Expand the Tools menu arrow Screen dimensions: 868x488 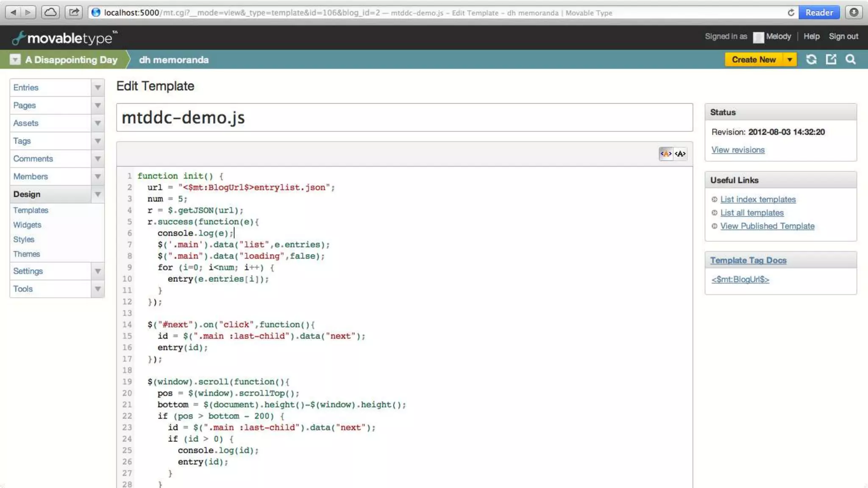pos(97,288)
